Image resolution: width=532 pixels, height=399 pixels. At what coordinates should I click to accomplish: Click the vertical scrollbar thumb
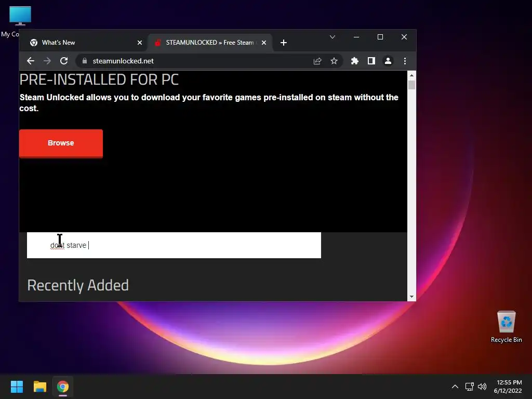(411, 85)
